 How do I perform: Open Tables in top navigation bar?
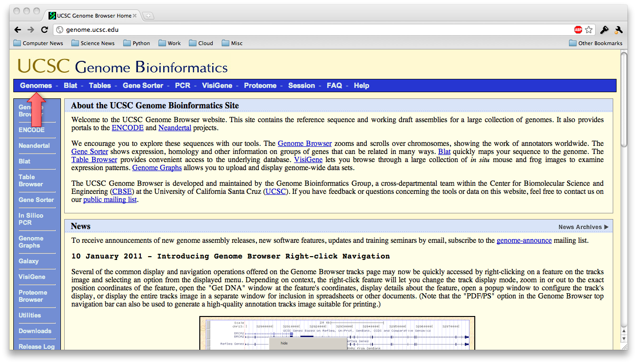(x=100, y=86)
